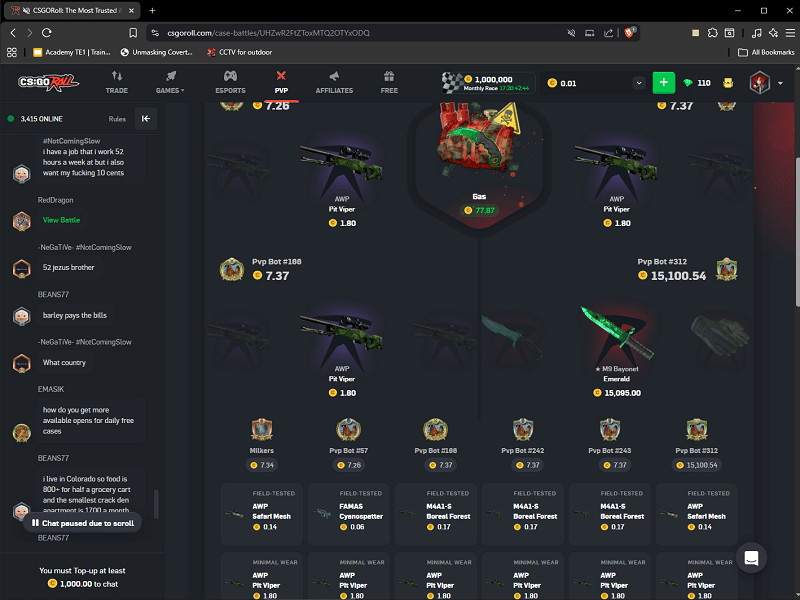Open the yellow rewards mascot icon

coord(728,83)
